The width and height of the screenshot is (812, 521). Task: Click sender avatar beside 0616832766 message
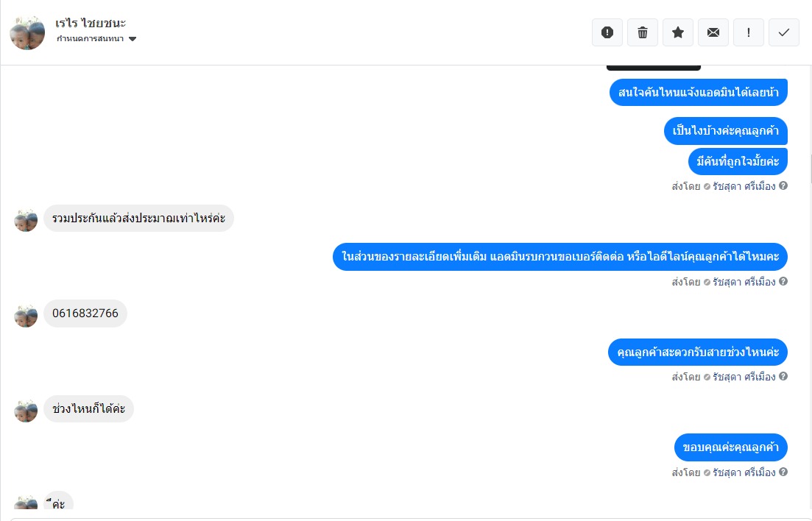click(25, 316)
